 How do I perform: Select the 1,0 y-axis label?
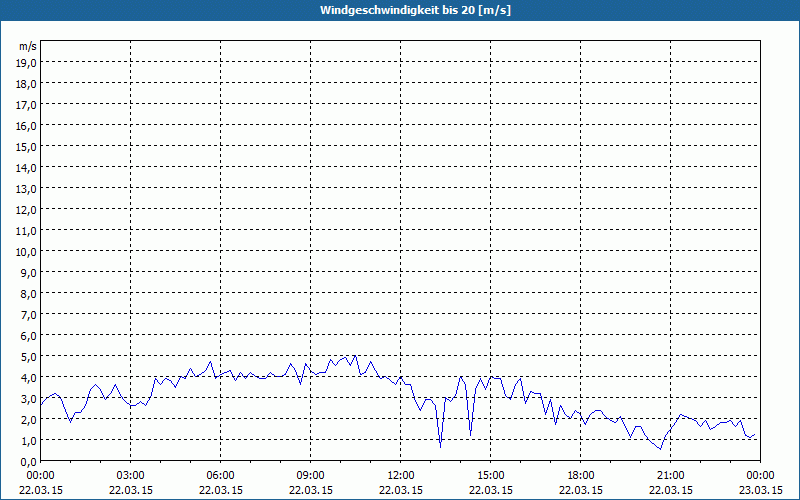[28, 440]
